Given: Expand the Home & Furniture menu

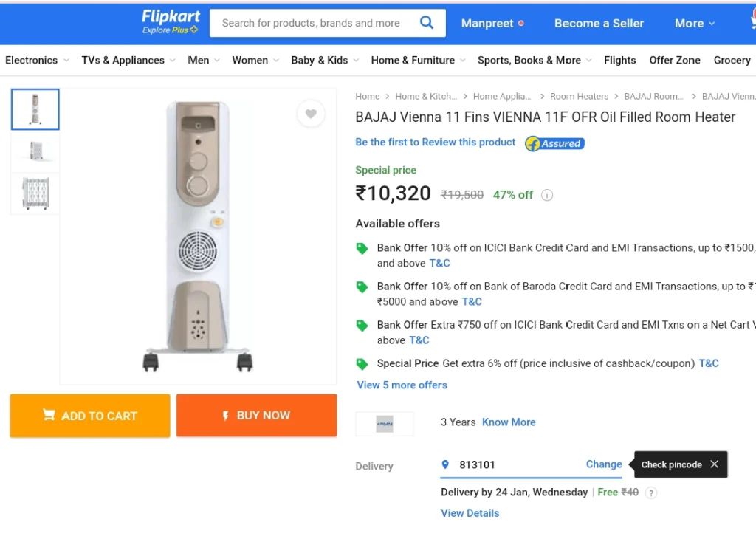Looking at the screenshot, I should coord(418,61).
